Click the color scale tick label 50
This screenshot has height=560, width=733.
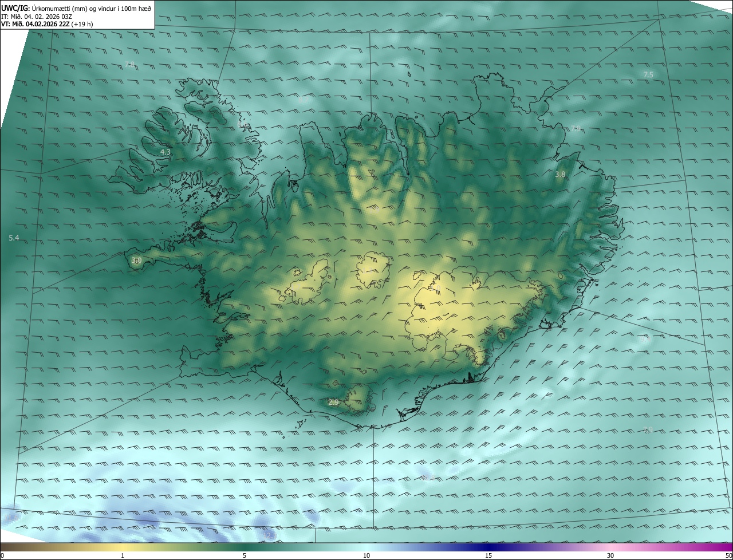[728, 555]
